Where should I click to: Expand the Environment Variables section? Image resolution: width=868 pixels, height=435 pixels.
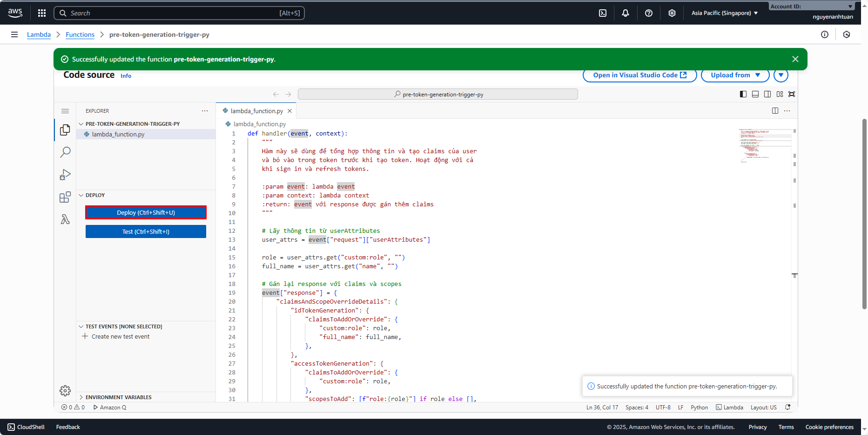118,397
